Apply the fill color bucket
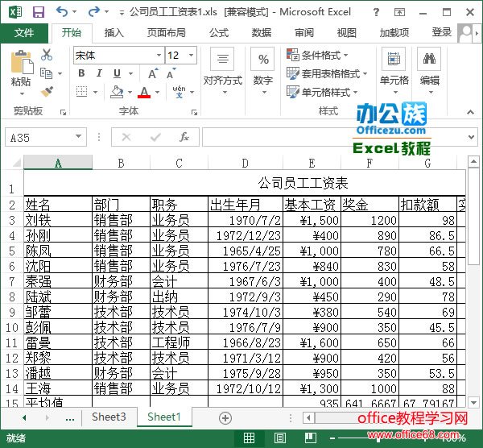This screenshot has height=448, width=483. pos(117,92)
